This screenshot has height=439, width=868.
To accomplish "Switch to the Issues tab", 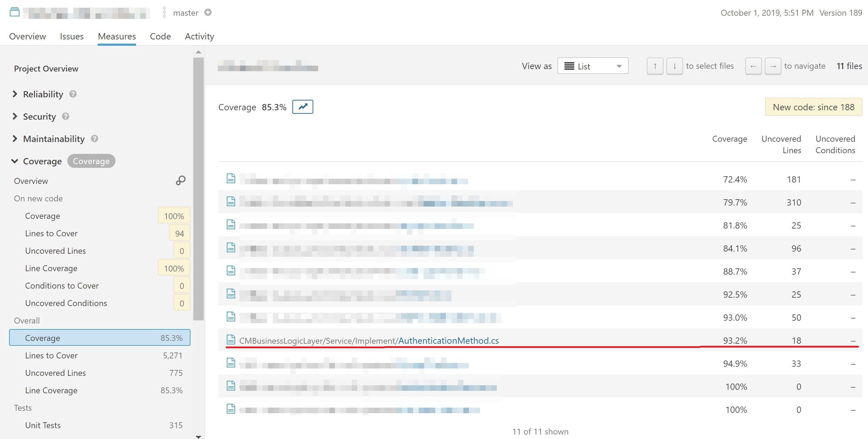I will coord(72,36).
